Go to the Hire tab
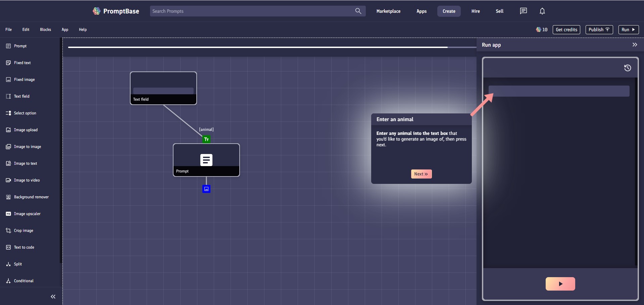This screenshot has width=644, height=305. coord(476,11)
